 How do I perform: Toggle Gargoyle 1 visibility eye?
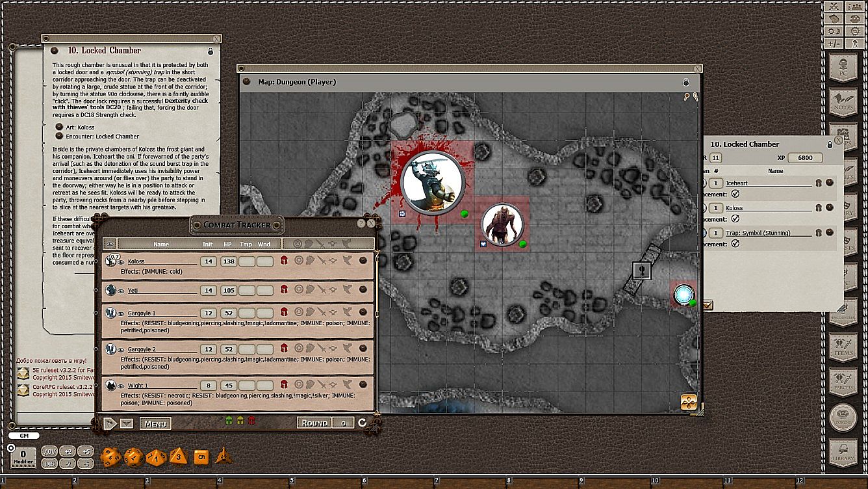[121, 314]
